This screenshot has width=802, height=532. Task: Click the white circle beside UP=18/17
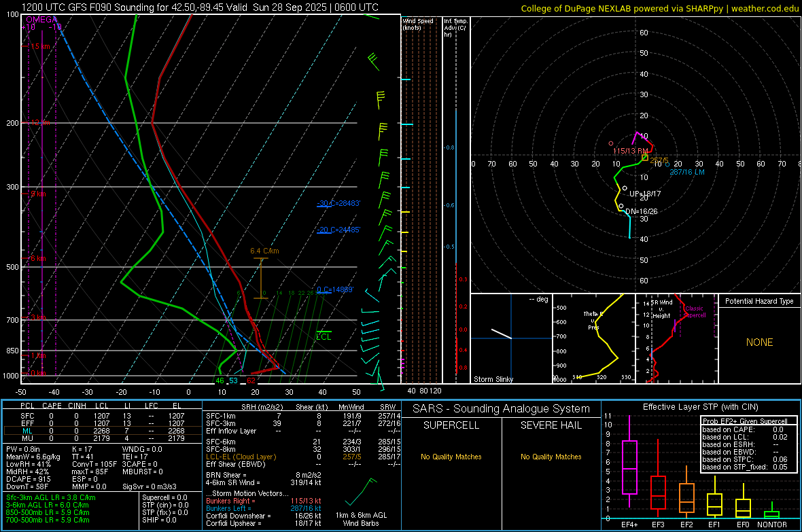point(625,188)
